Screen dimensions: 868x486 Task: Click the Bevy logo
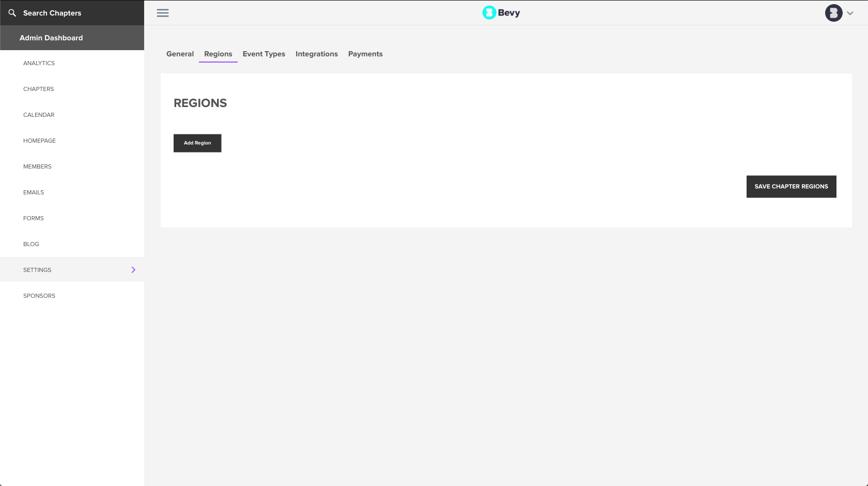pyautogui.click(x=501, y=13)
